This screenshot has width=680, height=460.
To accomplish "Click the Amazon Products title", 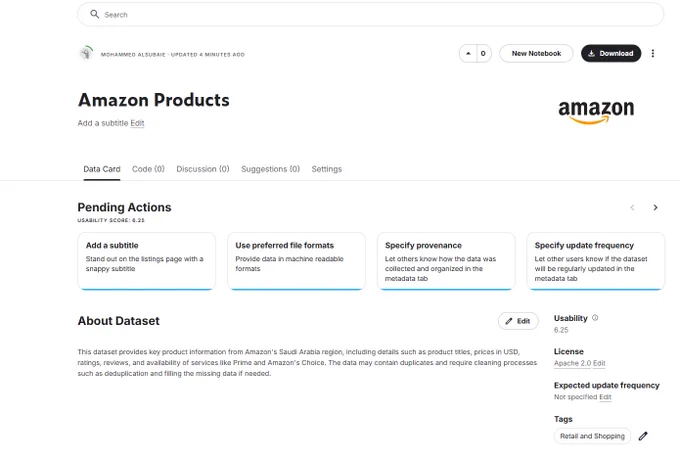I will point(154,100).
